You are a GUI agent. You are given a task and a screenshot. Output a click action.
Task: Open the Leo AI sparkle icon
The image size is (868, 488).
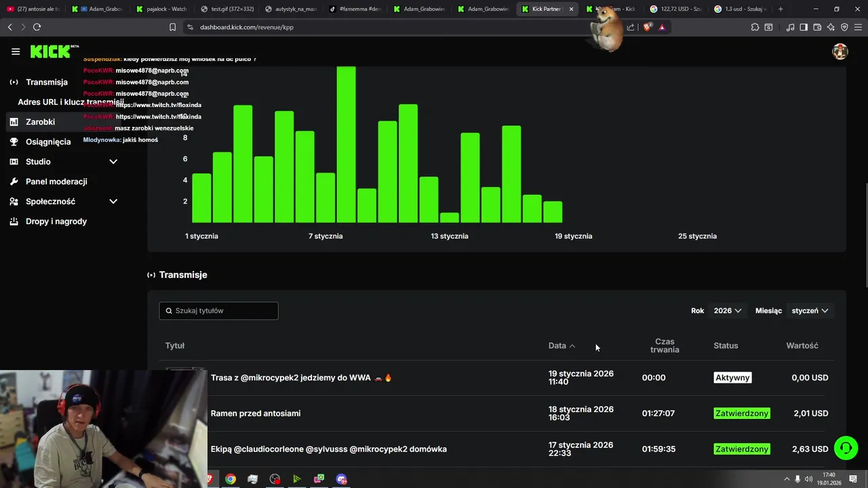click(831, 27)
